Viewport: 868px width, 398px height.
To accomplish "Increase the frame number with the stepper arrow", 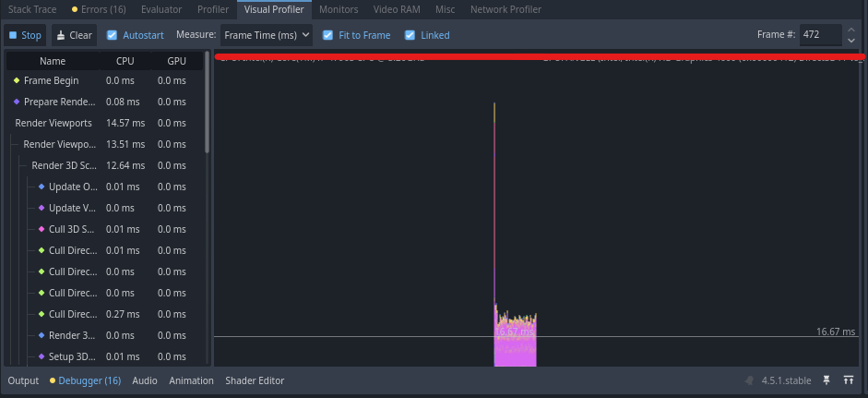I will pyautogui.click(x=850, y=30).
